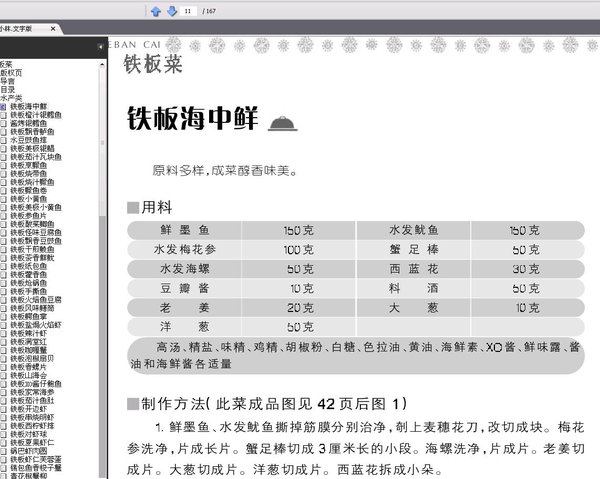Open the 版权页 bookmark
The width and height of the screenshot is (600, 479).
(x=11, y=73)
